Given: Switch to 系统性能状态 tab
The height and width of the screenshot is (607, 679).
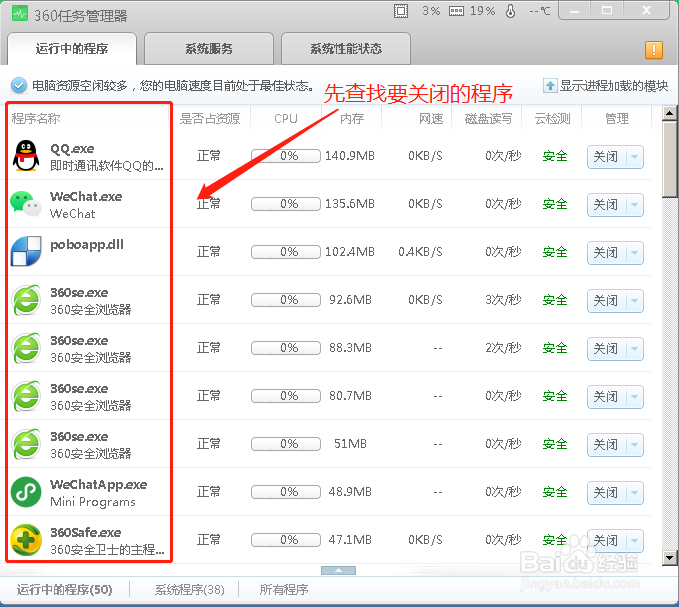Looking at the screenshot, I should pos(346,48).
